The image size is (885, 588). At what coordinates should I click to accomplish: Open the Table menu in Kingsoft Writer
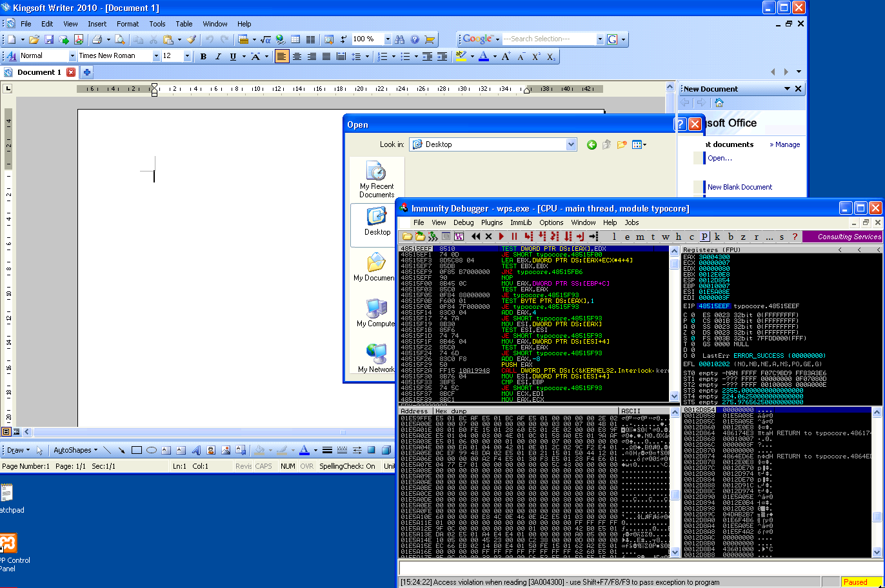184,24
